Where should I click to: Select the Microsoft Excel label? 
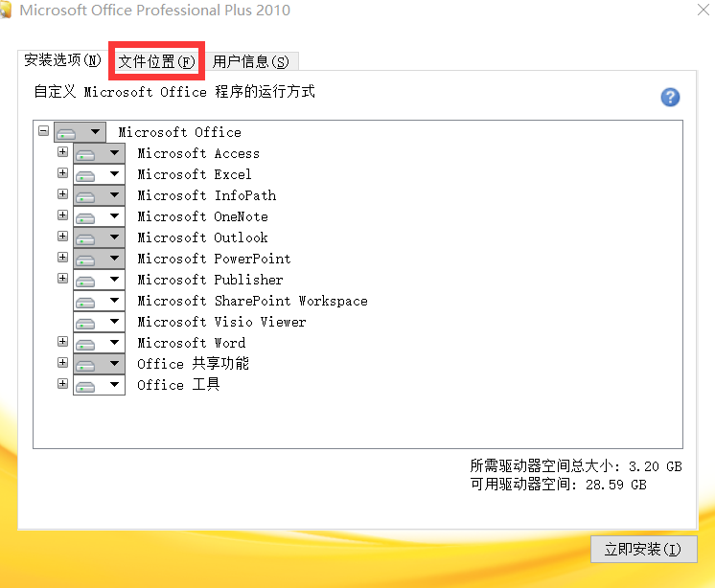(x=195, y=174)
